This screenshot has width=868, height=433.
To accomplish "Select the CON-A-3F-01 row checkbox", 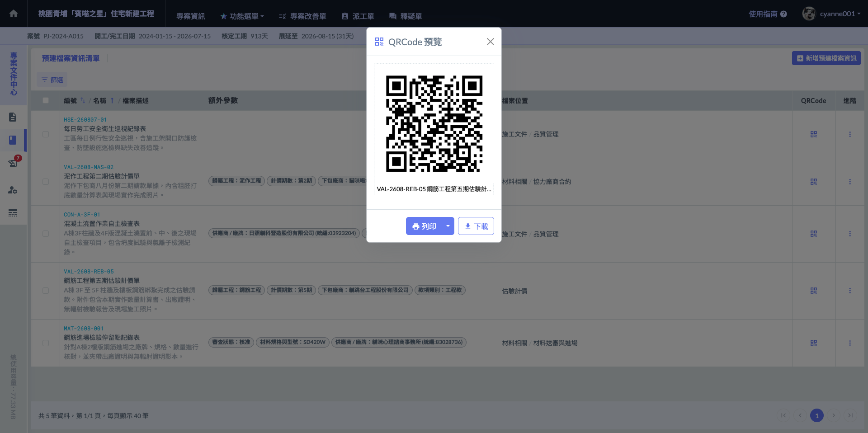I will click(x=46, y=234).
